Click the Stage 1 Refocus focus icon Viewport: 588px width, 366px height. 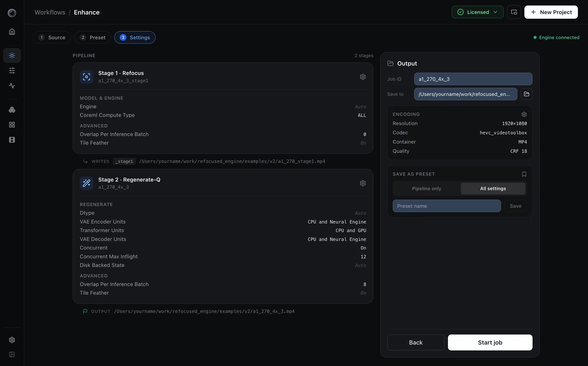86,77
